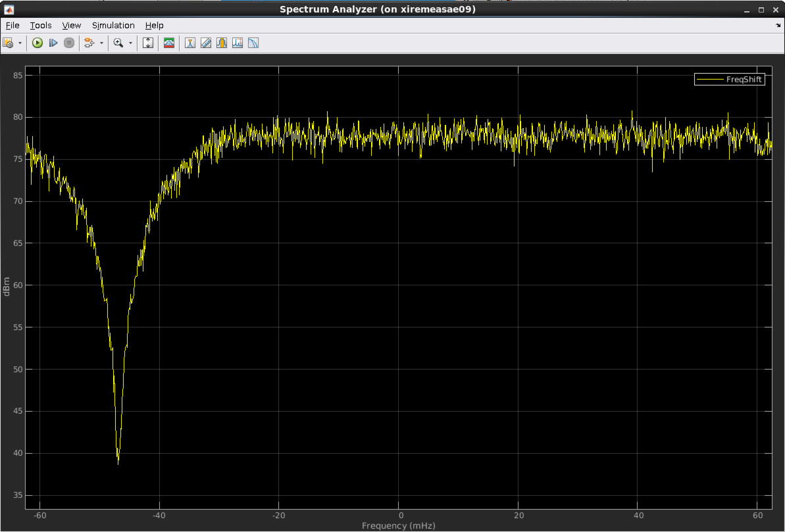Click the highlight Simulink block icon

[x=89, y=43]
